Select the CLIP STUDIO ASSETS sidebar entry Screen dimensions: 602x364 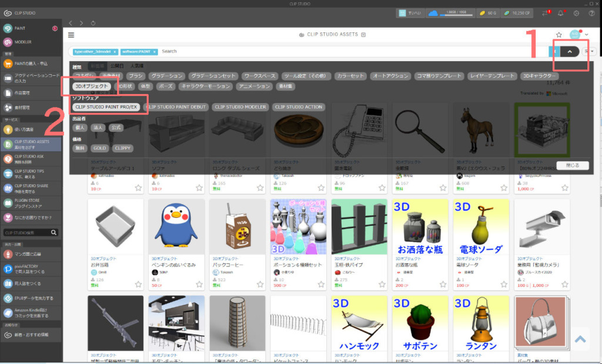point(31,145)
